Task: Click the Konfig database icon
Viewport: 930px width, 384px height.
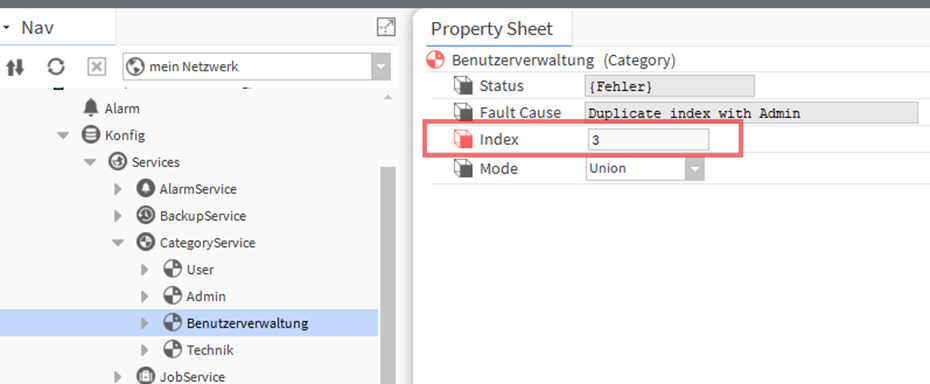Action: pos(90,135)
